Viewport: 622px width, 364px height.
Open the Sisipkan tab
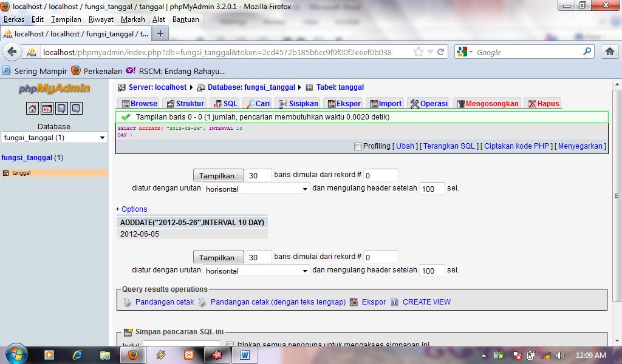tap(299, 104)
